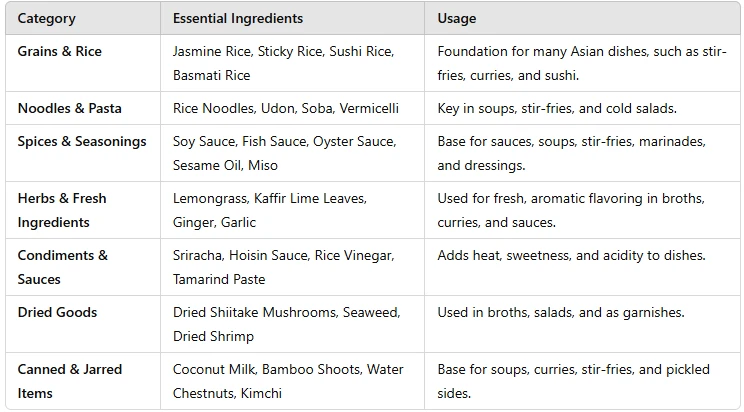Click the Essential Ingredients column header
The width and height of the screenshot is (744, 412).
(292, 19)
